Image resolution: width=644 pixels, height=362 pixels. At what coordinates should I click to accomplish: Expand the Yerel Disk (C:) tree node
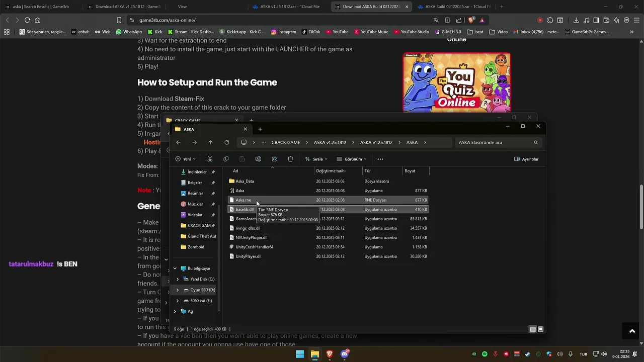point(177,279)
